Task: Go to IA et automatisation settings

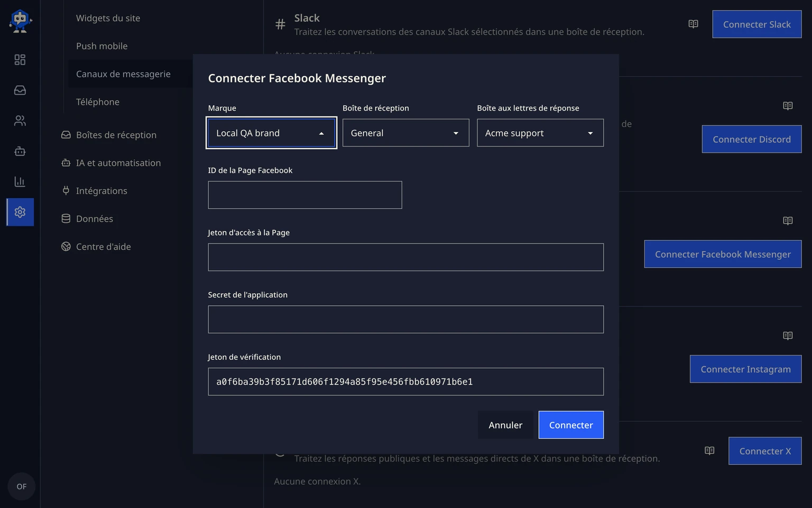Action: (x=111, y=163)
